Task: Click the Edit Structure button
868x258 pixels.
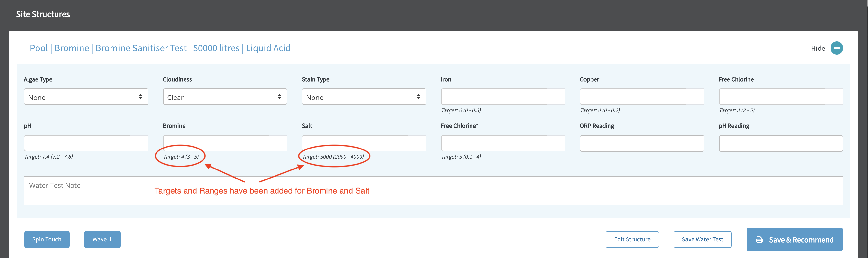Action: pos(632,239)
